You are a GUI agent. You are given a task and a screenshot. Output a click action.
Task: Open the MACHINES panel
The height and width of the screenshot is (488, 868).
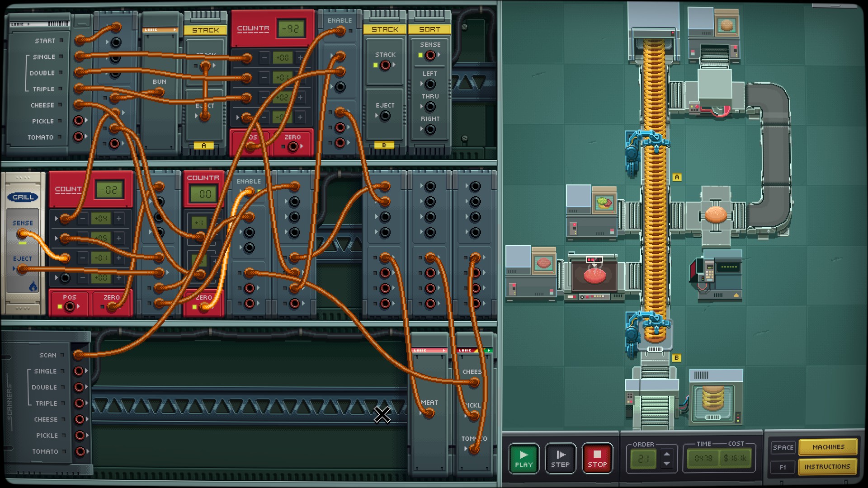pos(828,447)
